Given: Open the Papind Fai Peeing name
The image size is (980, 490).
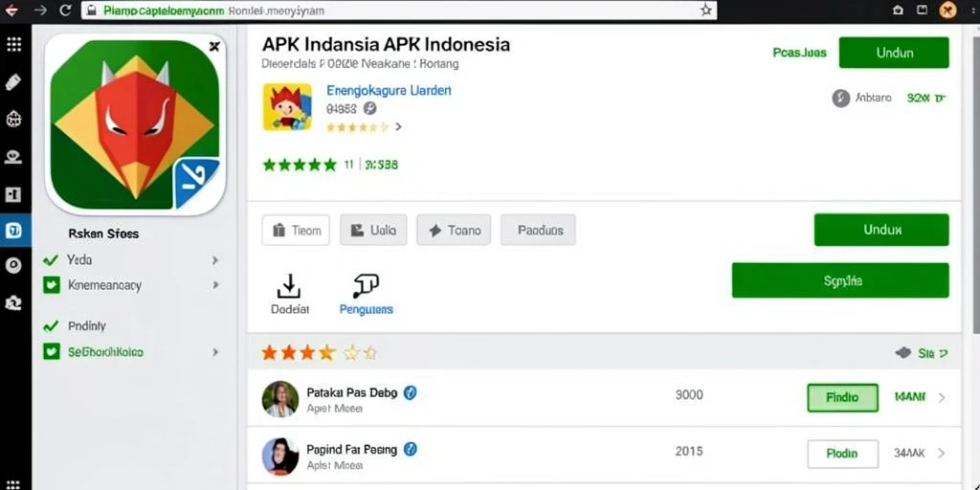Looking at the screenshot, I should (352, 450).
